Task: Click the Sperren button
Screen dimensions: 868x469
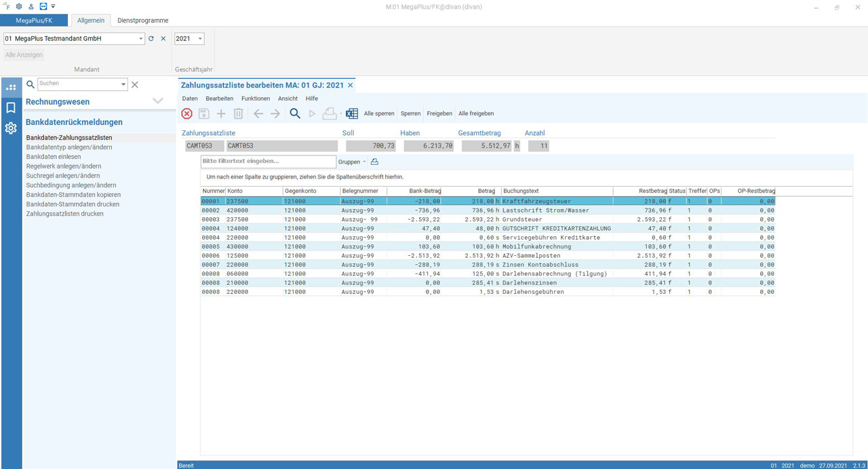Action: (410, 113)
